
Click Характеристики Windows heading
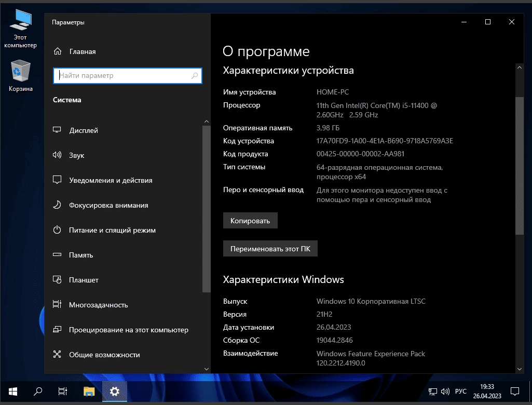tap(283, 280)
